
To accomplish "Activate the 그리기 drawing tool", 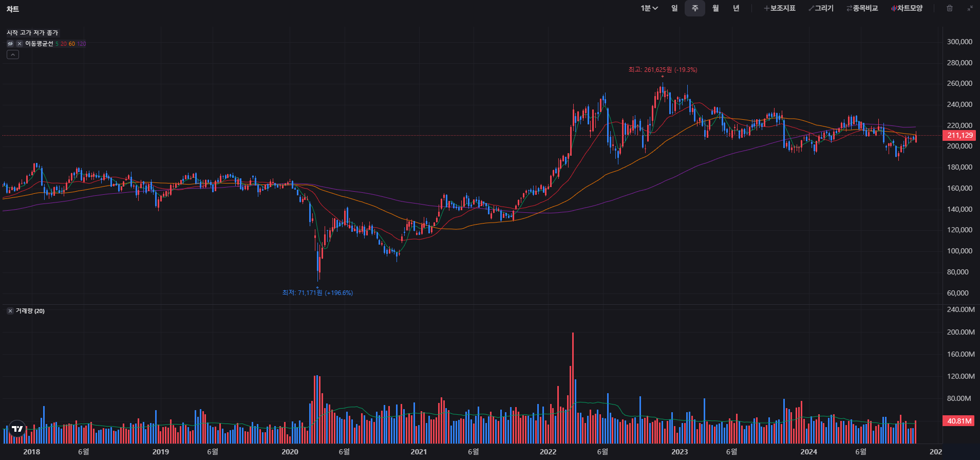I will click(x=821, y=8).
